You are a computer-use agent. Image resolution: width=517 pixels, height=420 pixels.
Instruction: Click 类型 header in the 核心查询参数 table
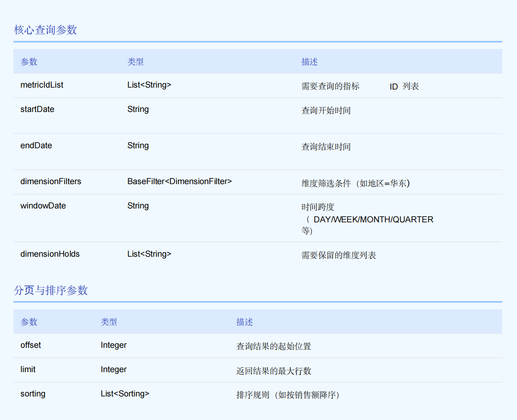coord(135,62)
